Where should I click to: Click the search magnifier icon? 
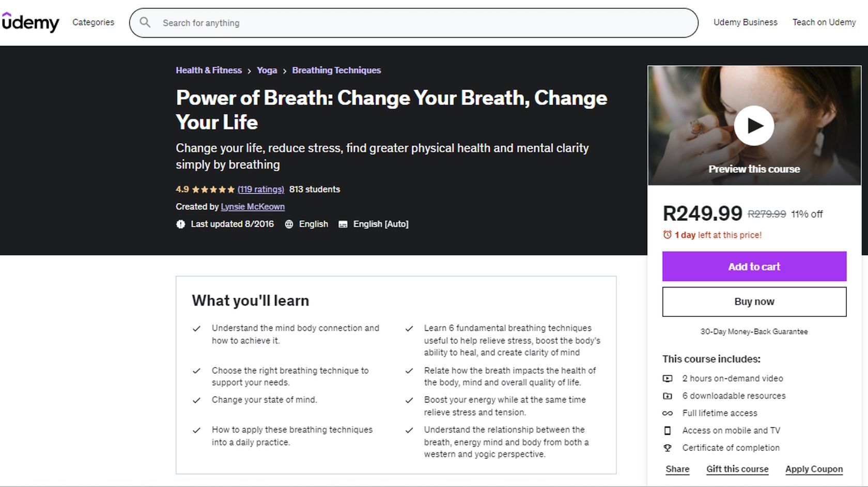(x=145, y=22)
